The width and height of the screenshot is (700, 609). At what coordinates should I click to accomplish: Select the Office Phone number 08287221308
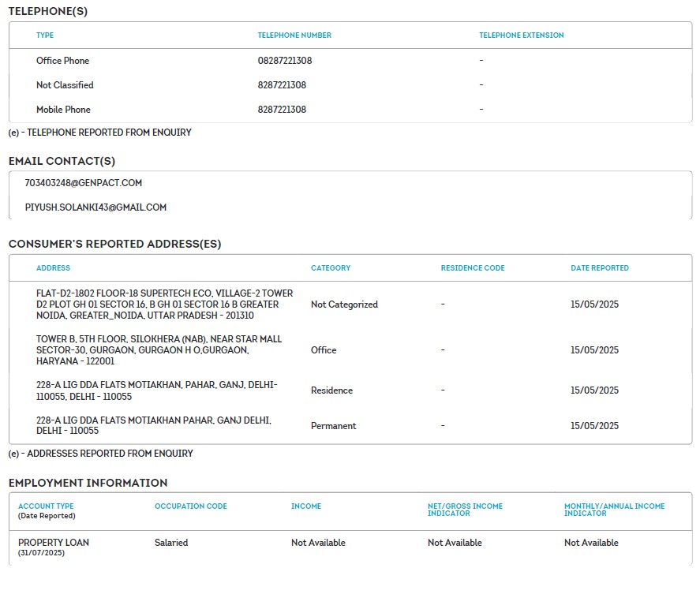285,61
